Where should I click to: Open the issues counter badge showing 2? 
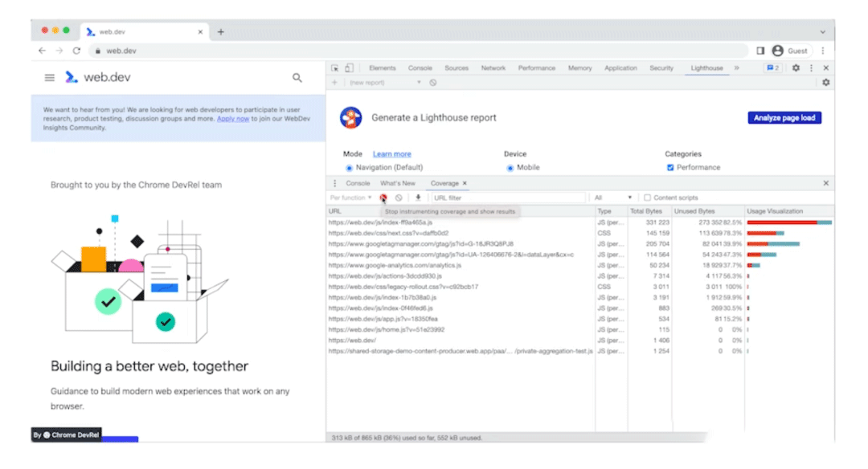pyautogui.click(x=773, y=68)
